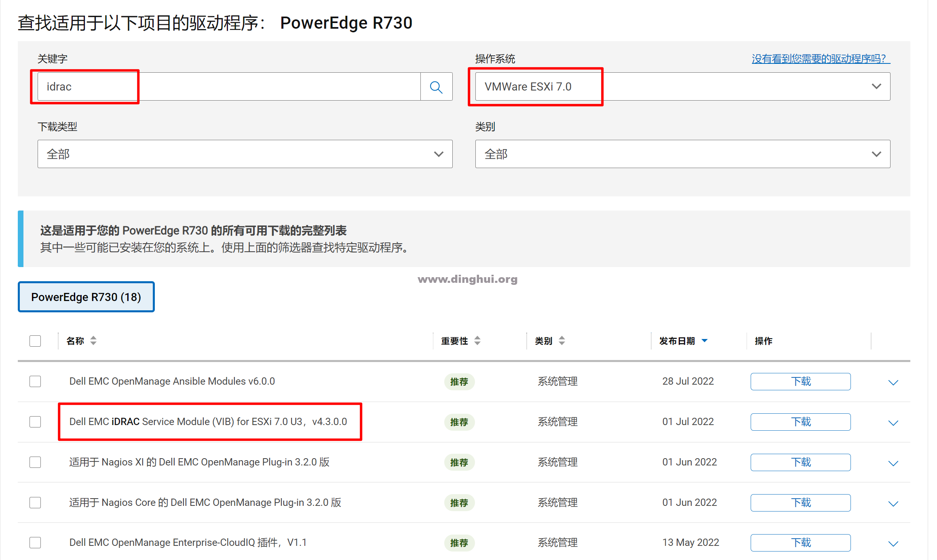Image resolution: width=937 pixels, height=560 pixels.
Task: Click the 28 Jul 2022 date cell
Action: [688, 381]
